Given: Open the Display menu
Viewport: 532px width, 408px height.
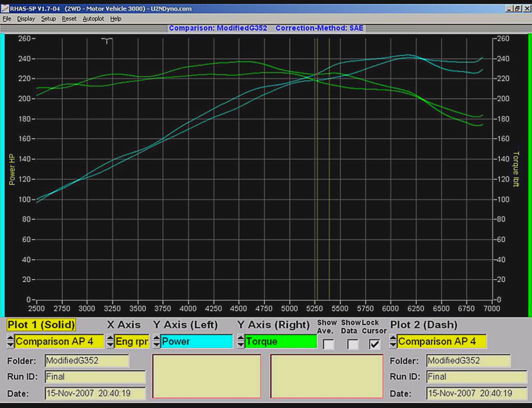Looking at the screenshot, I should point(26,19).
